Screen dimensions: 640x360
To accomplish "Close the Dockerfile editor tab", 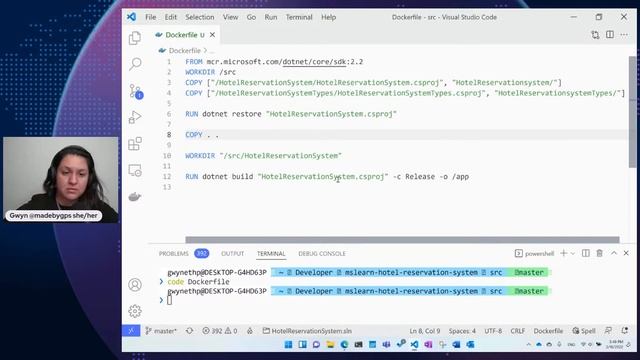I will coord(212,35).
